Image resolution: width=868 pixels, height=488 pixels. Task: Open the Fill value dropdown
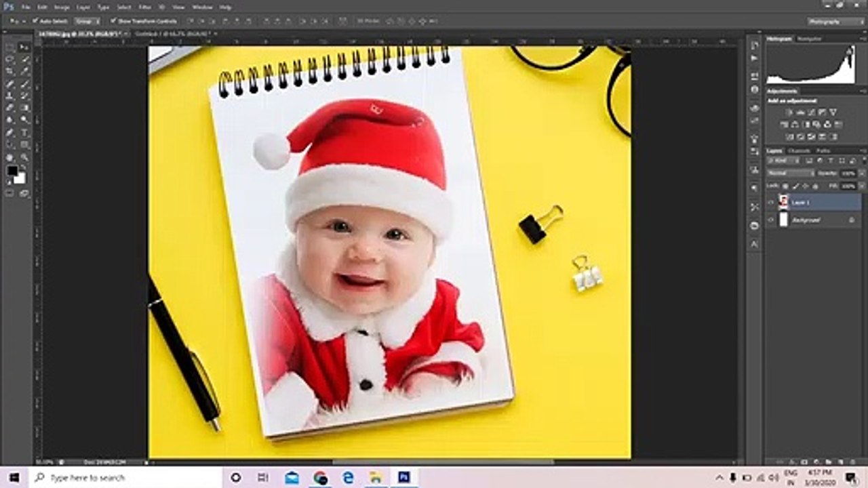[x=862, y=186]
